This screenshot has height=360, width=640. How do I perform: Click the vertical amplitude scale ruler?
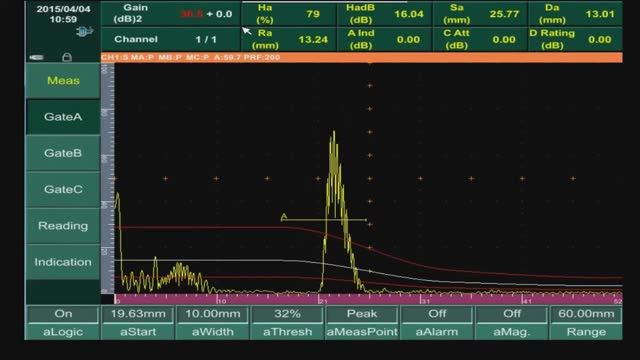[107, 178]
